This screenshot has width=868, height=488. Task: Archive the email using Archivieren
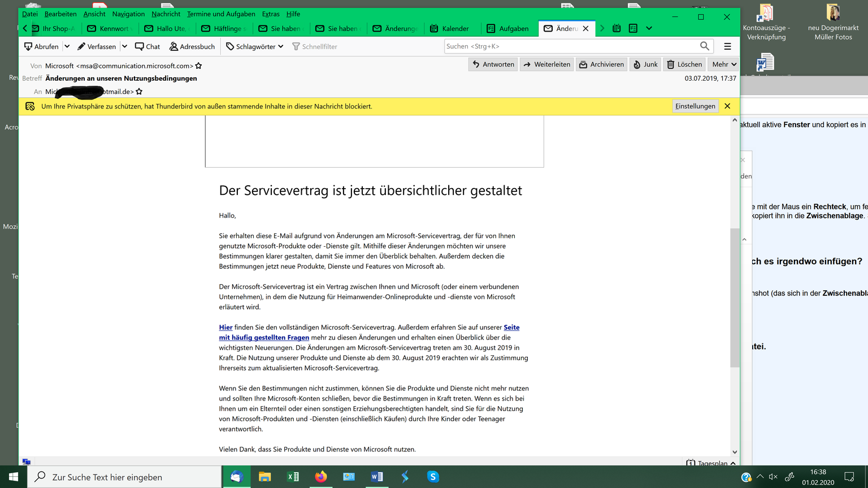pos(601,64)
